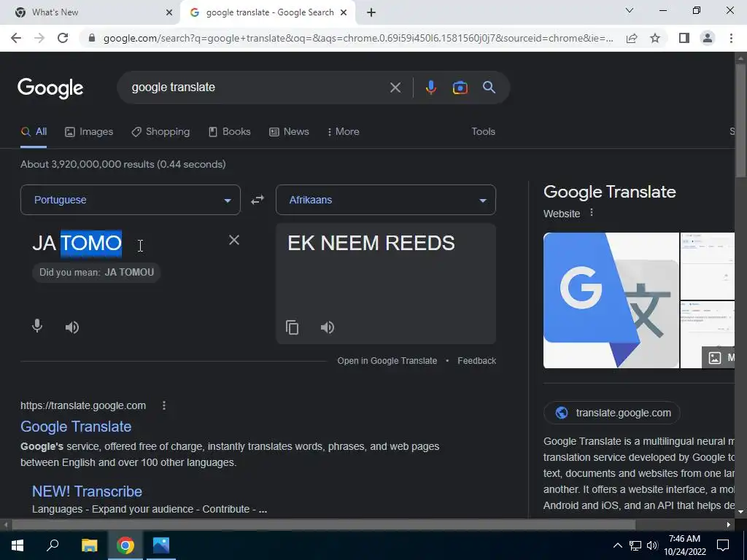Go back to previous page
Viewport: 747px width, 560px height.
(16, 38)
